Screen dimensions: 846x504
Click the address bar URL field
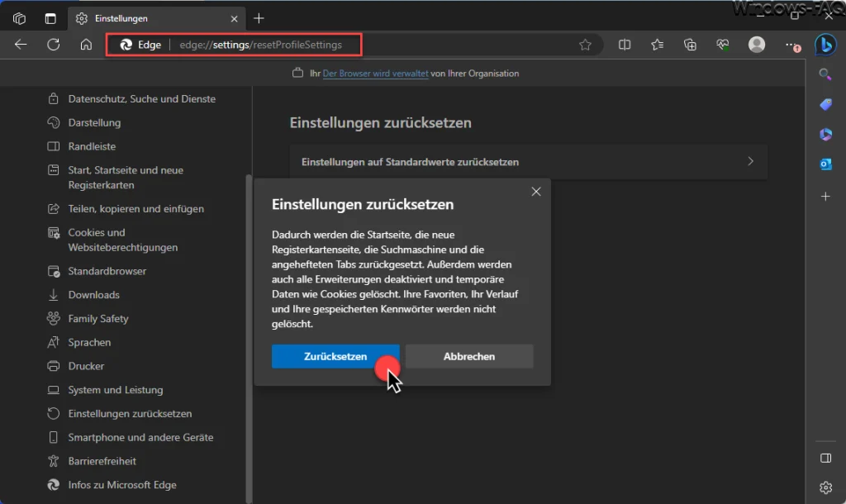(x=260, y=45)
